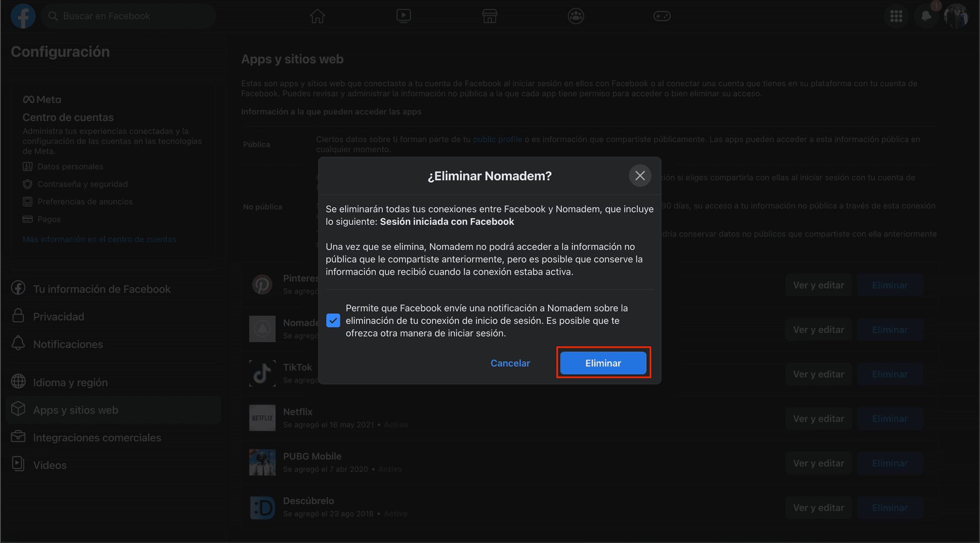Viewport: 980px width, 543px height.
Task: Open the Marketplace icon
Action: coord(489,16)
